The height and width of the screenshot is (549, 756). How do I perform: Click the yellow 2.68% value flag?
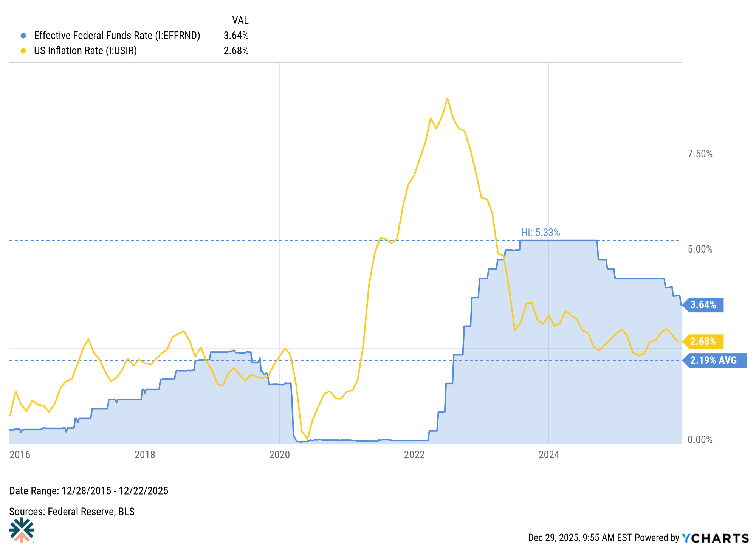click(703, 341)
